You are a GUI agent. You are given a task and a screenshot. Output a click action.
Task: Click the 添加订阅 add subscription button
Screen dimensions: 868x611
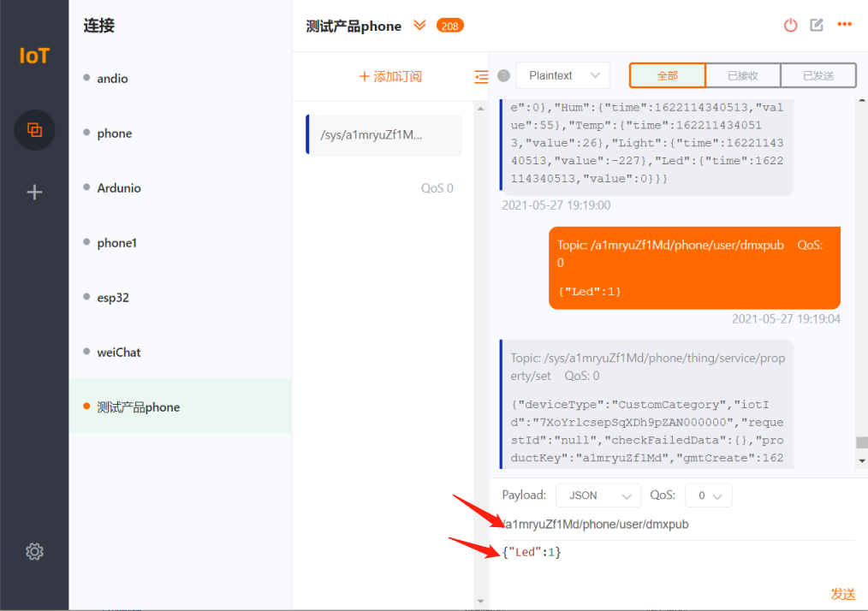391,76
